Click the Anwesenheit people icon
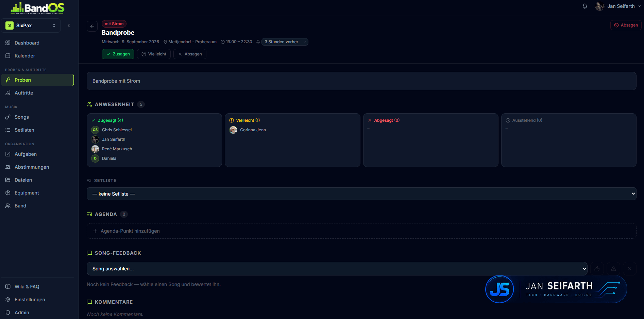Screen dimensions: 644x319 (x=89, y=104)
